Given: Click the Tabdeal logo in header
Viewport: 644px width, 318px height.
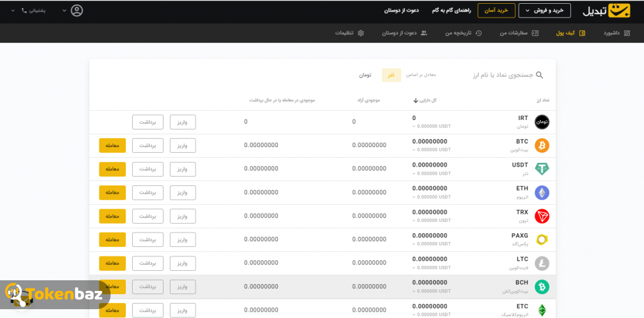Looking at the screenshot, I should point(606,10).
